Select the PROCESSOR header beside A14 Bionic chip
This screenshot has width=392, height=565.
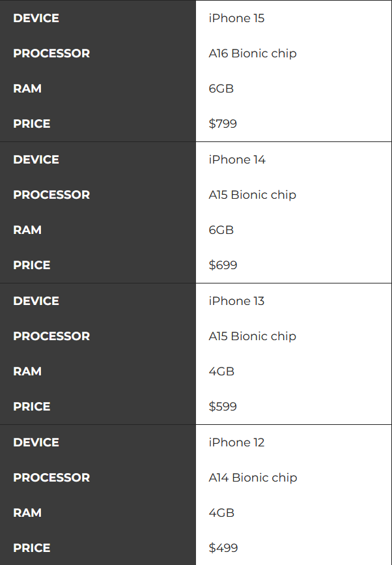(x=51, y=478)
